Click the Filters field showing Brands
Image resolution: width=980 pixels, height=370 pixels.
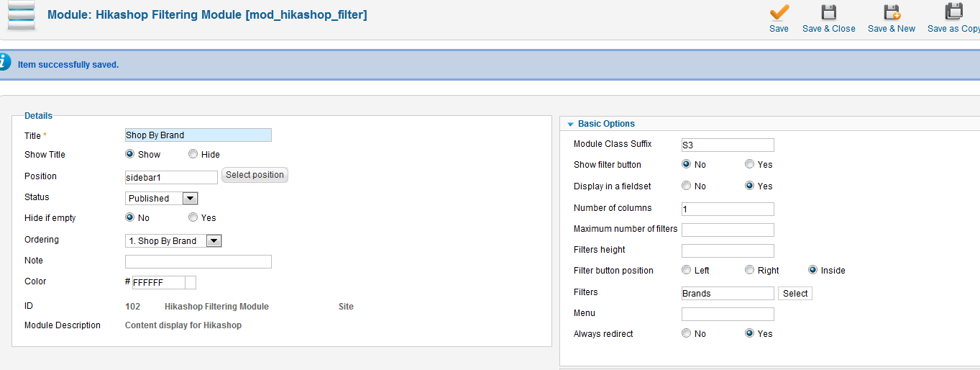click(728, 293)
